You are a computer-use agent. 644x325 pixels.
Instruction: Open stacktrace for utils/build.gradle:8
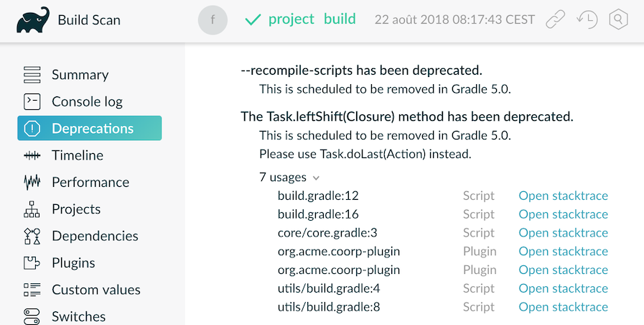pos(563,307)
